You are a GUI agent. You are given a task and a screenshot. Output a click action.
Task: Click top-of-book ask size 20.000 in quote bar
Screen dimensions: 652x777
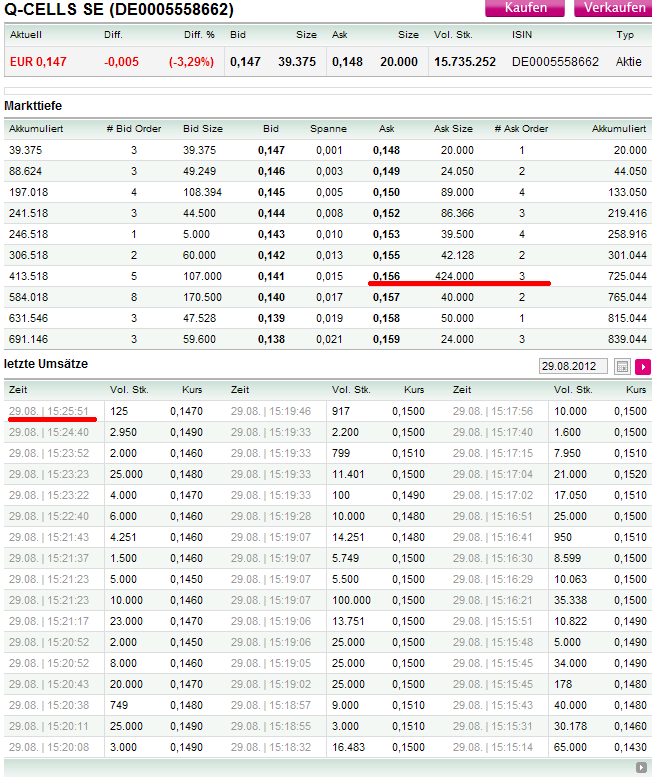point(399,62)
